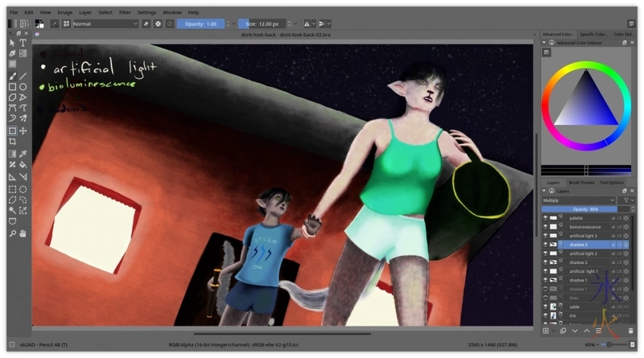The width and height of the screenshot is (644, 358).
Task: Choose the Crop tool
Action: [x=13, y=142]
